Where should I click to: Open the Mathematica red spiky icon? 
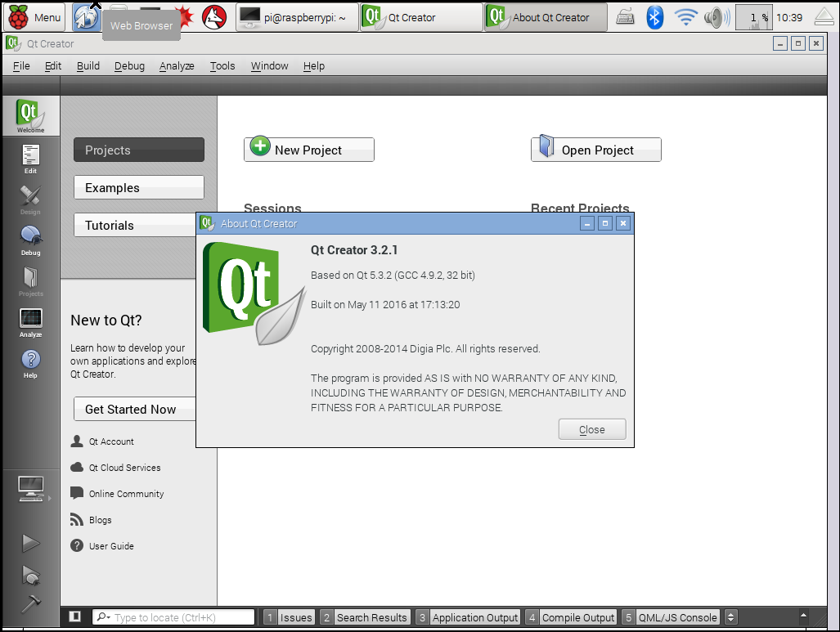(184, 17)
